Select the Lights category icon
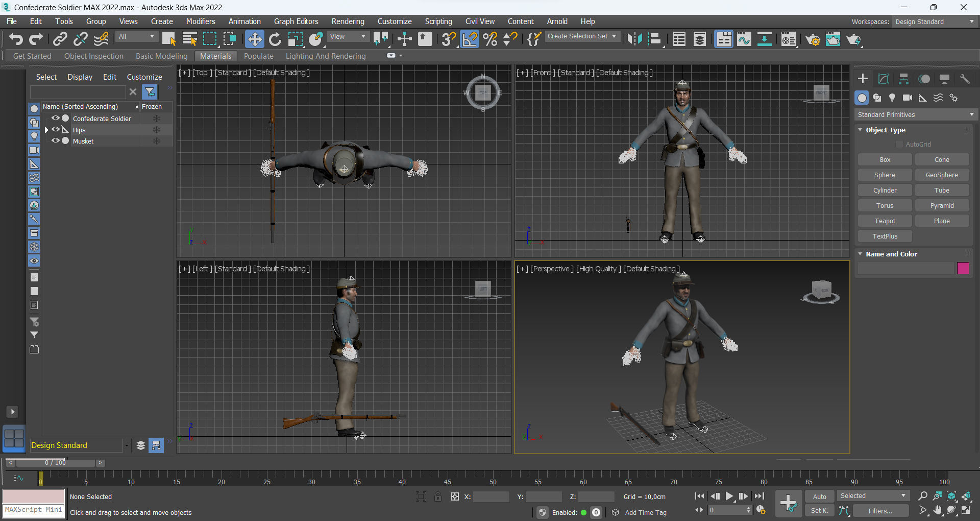 (x=892, y=98)
